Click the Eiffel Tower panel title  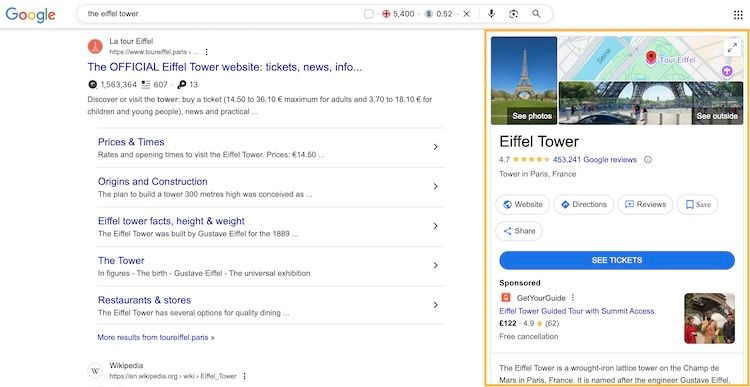click(539, 142)
